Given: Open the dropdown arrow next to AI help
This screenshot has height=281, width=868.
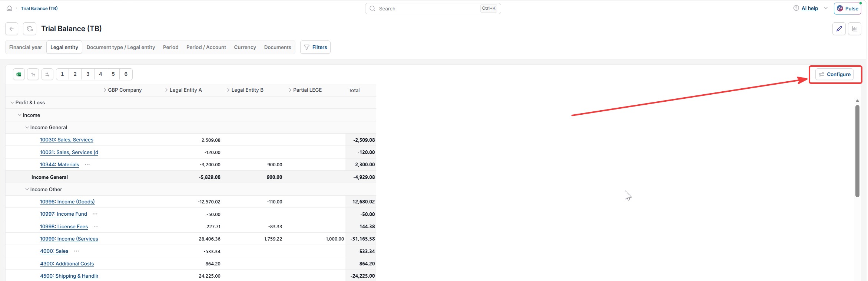Looking at the screenshot, I should click(x=826, y=8).
